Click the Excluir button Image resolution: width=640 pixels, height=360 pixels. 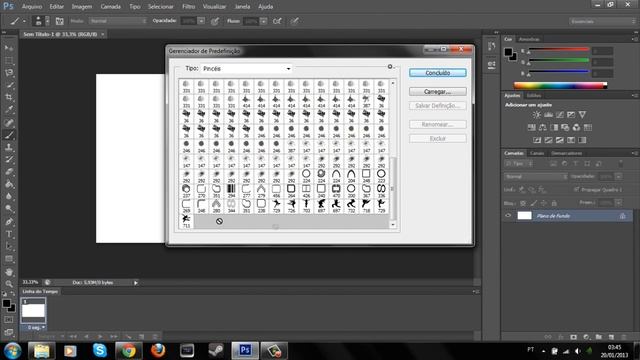click(438, 138)
